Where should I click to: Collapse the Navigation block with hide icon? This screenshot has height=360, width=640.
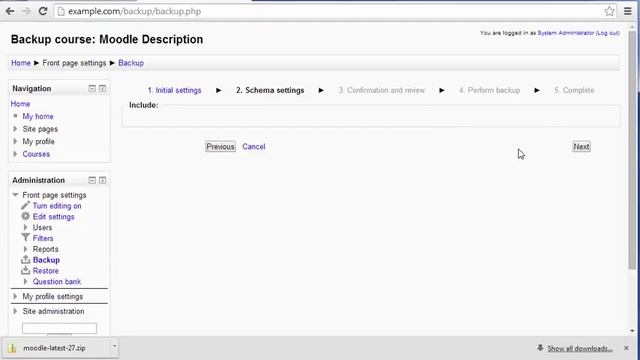[x=92, y=89]
